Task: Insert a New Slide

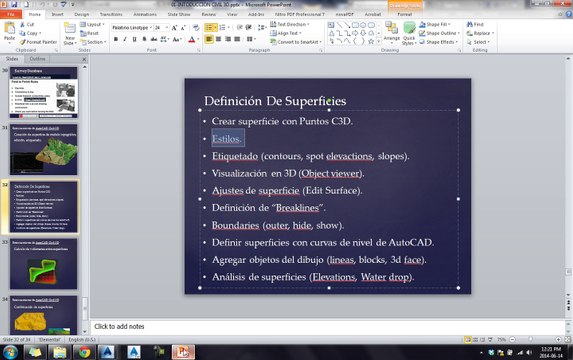Action: (x=69, y=33)
